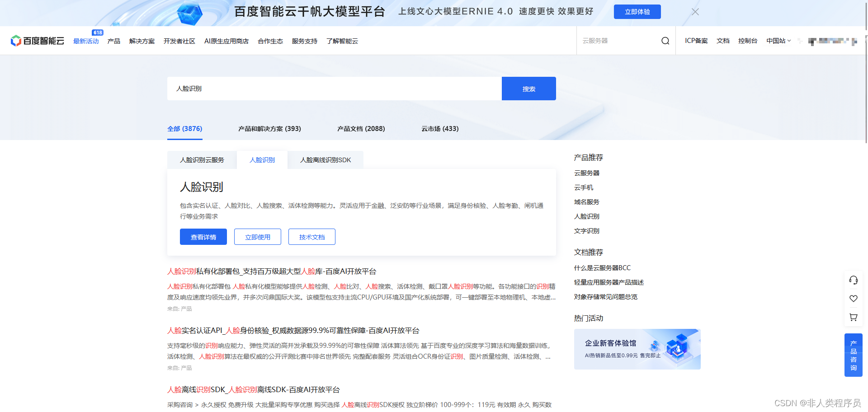Click the 立即体验 banner button

[637, 12]
